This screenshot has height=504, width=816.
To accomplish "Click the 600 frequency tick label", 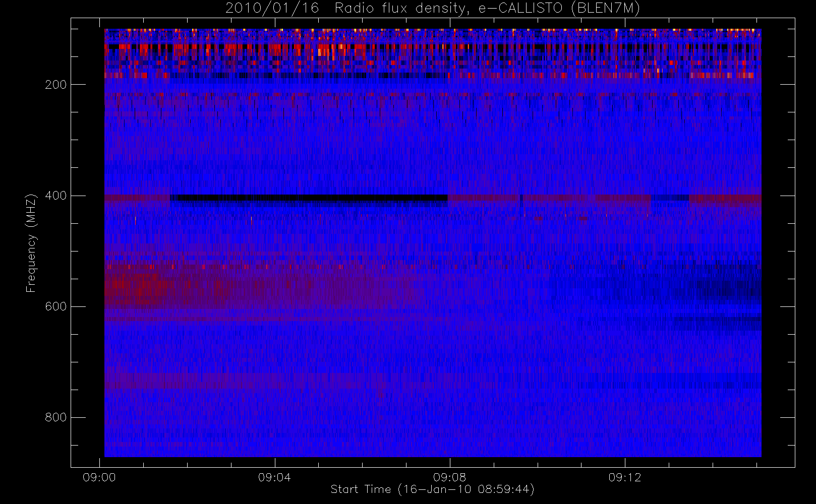I will pos(55,306).
